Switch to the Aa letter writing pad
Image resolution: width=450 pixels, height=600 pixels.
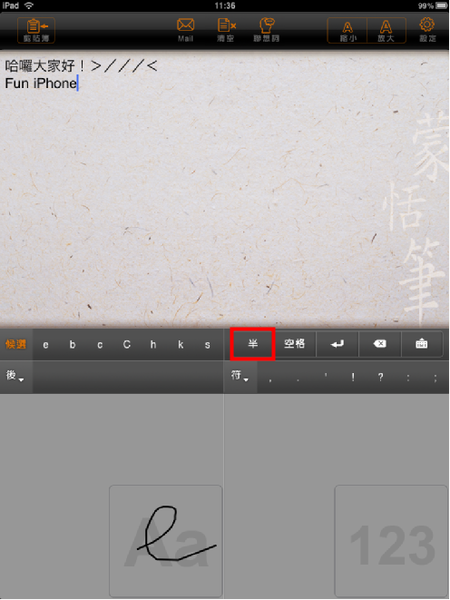click(166, 540)
